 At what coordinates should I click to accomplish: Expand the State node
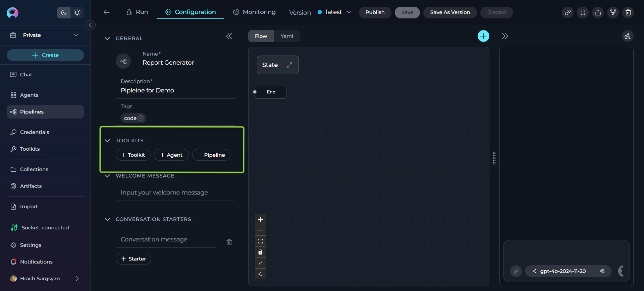click(x=289, y=65)
